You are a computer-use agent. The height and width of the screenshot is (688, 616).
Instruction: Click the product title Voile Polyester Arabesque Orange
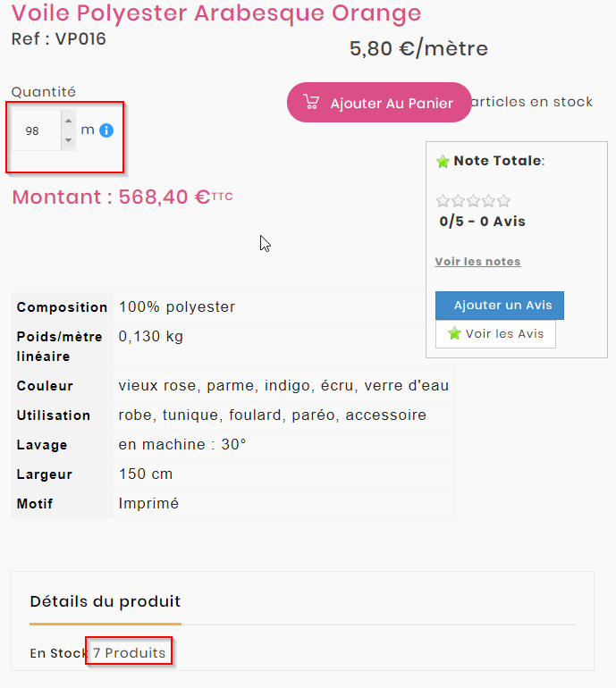pos(216,13)
